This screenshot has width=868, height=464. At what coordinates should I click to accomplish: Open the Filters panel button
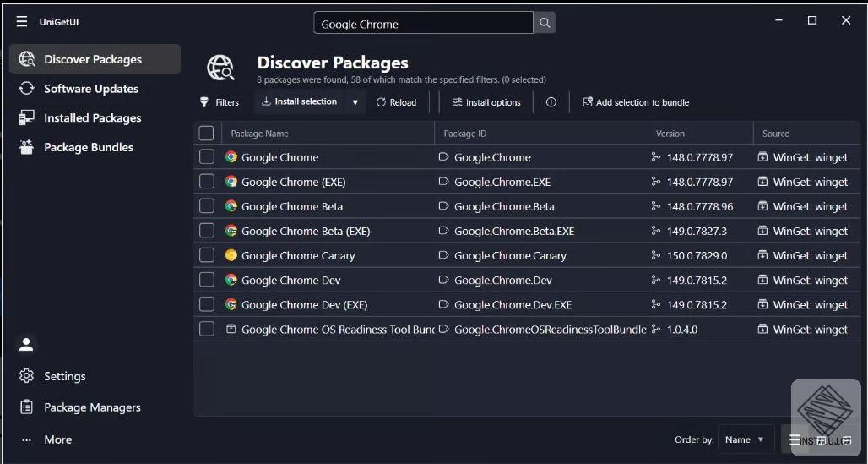(x=220, y=102)
